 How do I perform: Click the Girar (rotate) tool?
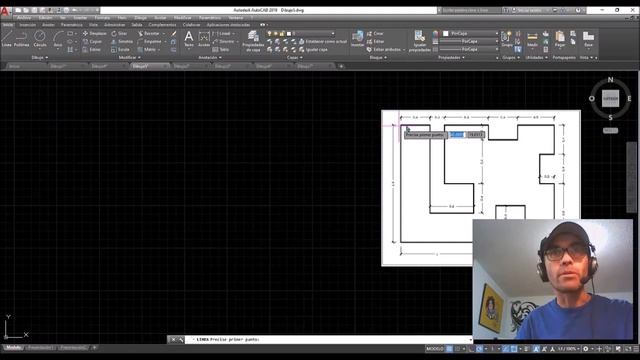click(119, 33)
